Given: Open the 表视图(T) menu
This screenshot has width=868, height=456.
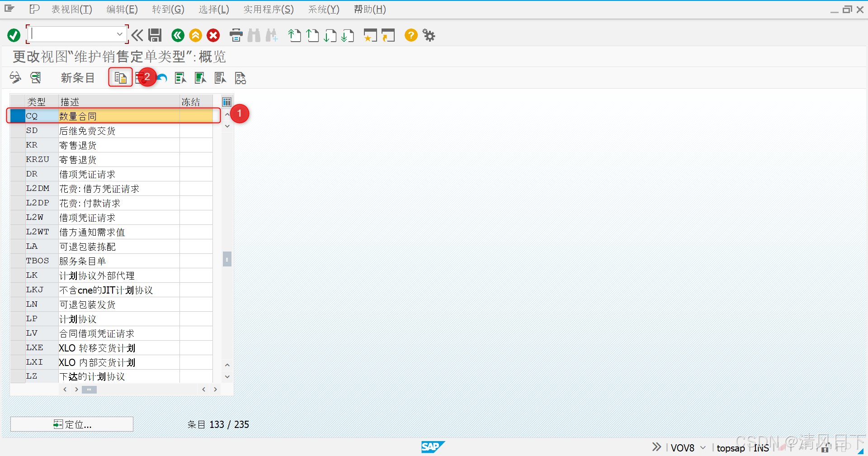Looking at the screenshot, I should click(x=71, y=9).
